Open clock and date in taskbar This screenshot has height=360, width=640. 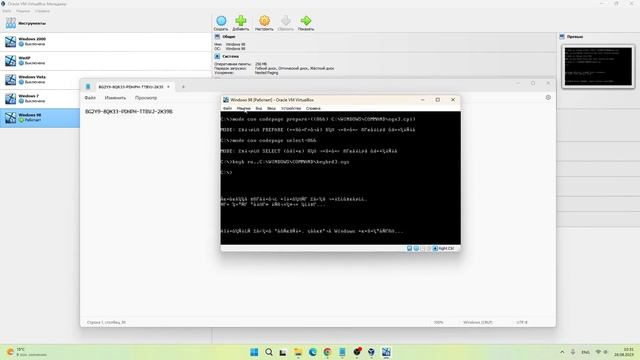(x=624, y=352)
